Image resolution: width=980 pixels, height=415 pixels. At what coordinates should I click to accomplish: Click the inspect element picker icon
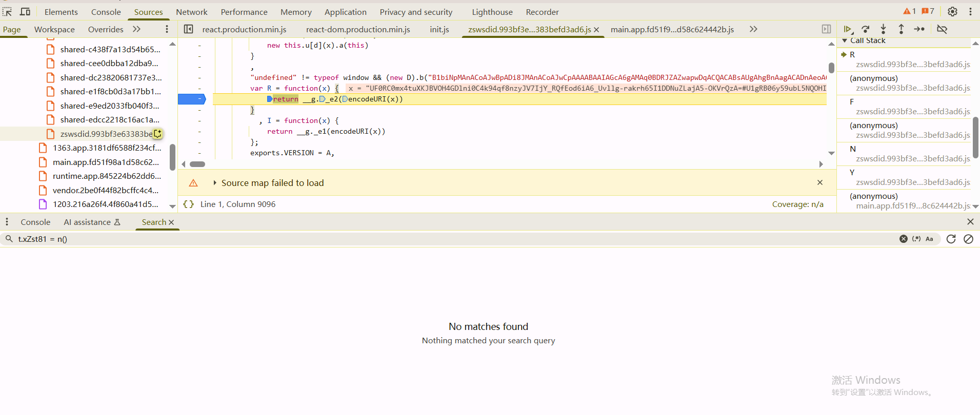(x=7, y=12)
